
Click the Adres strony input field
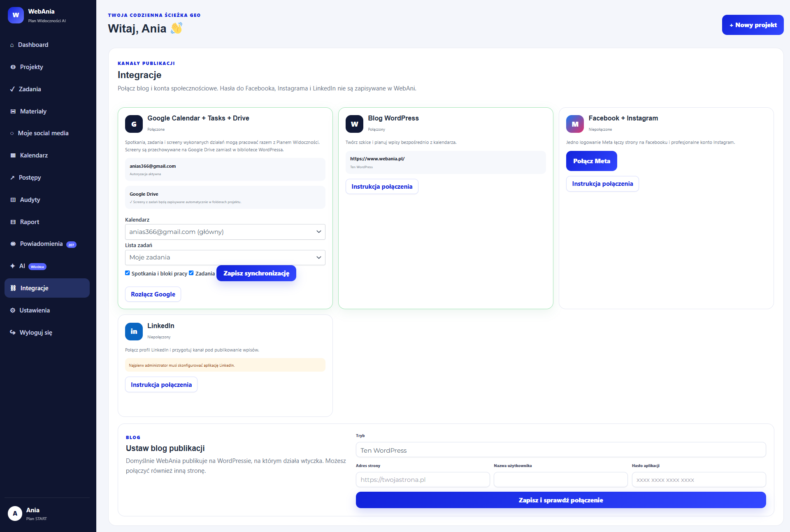(x=423, y=480)
